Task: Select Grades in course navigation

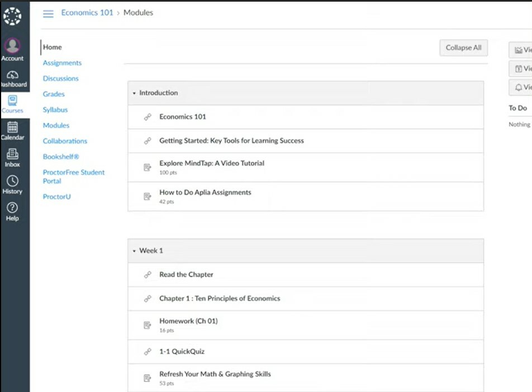Action: [53, 94]
